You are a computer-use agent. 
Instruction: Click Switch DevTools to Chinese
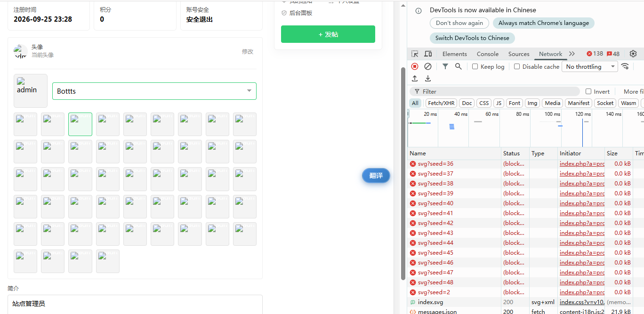[x=472, y=38]
